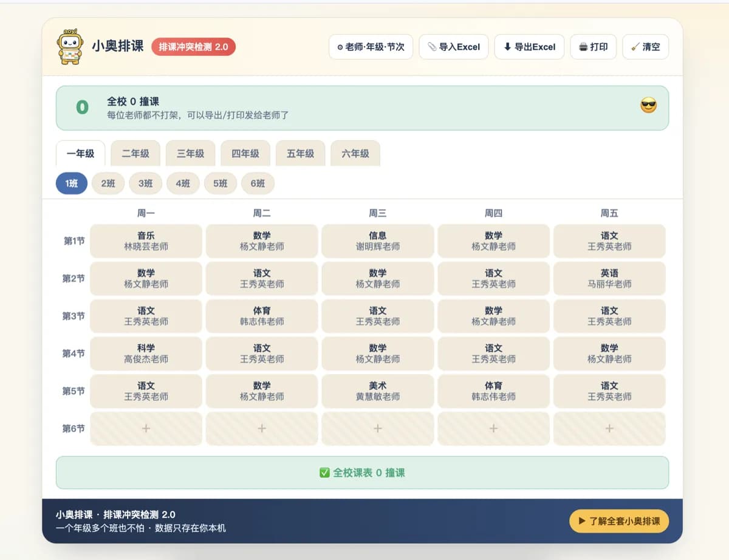
Task: Click the 打印 print button
Action: pyautogui.click(x=594, y=47)
